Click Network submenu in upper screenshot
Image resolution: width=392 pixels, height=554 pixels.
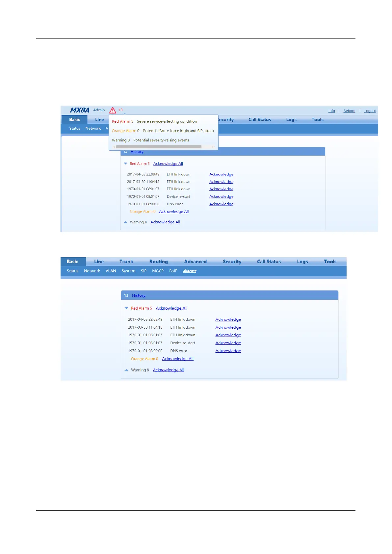93,128
